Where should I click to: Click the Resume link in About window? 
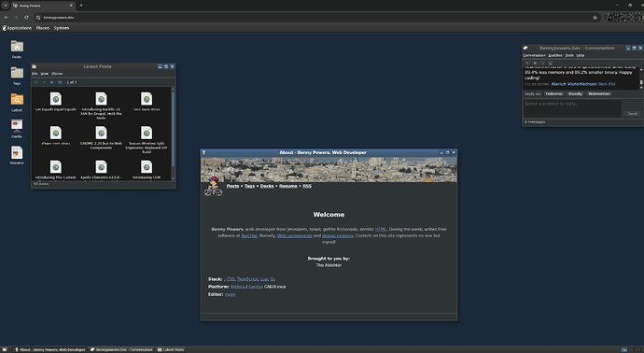(288, 186)
